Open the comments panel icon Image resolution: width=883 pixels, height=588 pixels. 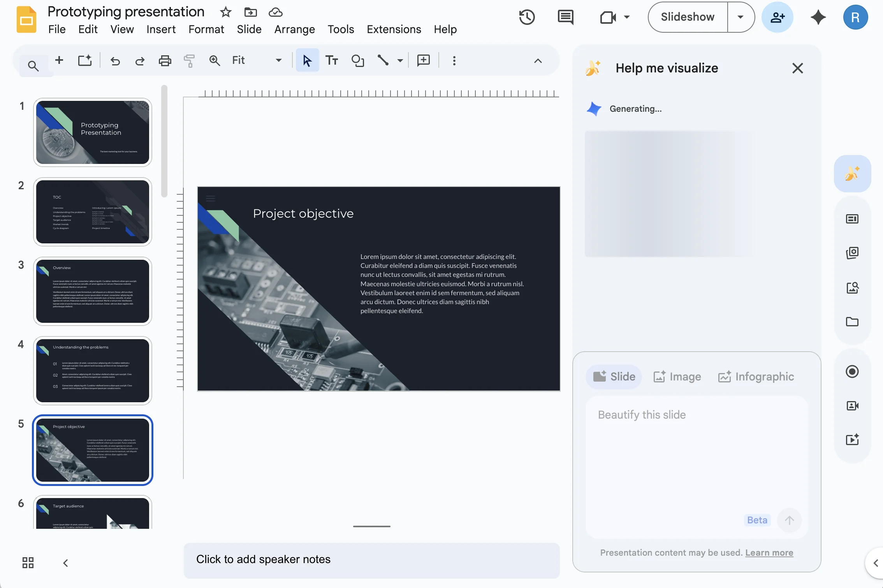[565, 17]
